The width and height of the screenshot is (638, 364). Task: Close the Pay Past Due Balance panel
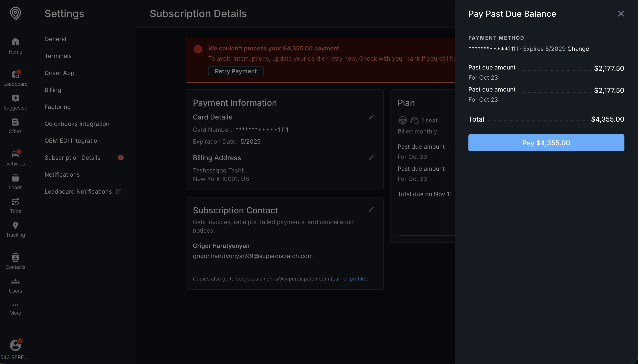point(621,14)
